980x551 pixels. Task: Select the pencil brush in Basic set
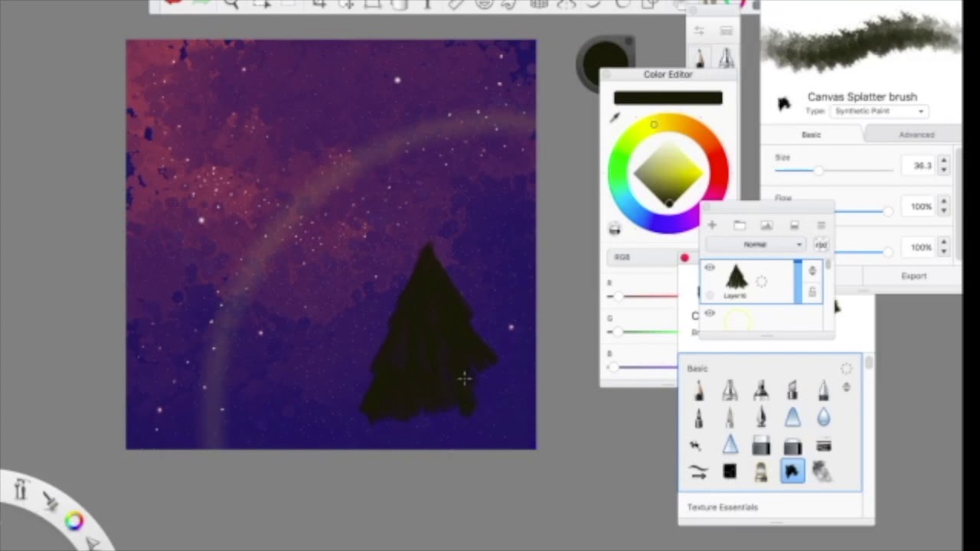pyautogui.click(x=698, y=390)
